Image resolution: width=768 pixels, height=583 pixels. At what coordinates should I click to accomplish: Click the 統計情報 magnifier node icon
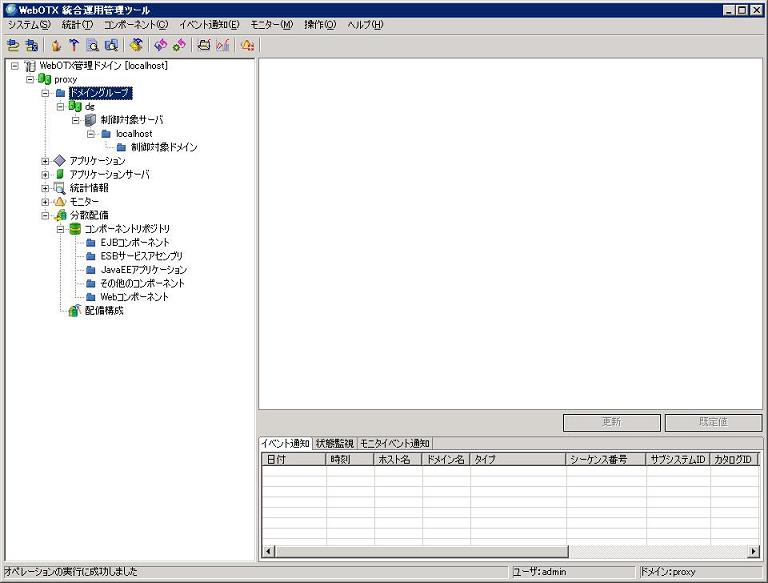click(60, 188)
